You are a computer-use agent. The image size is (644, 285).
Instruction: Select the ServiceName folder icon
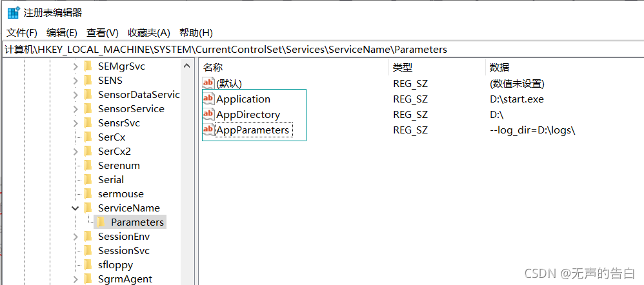[88, 208]
